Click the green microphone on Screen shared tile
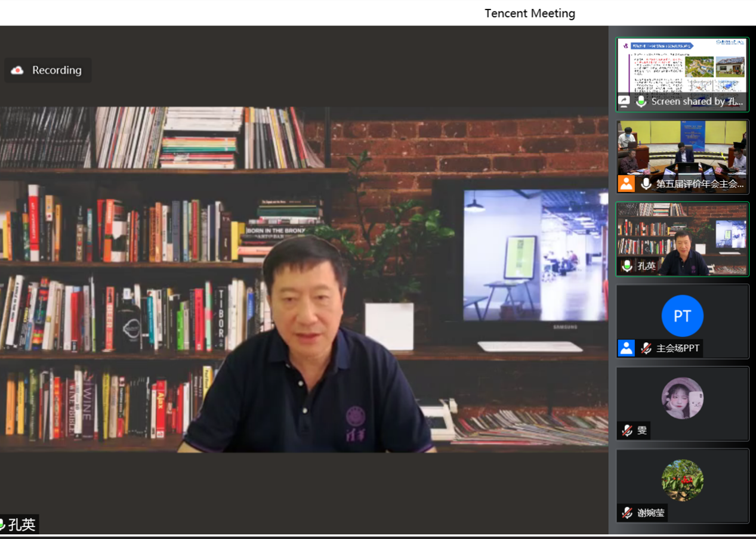The width and height of the screenshot is (756, 539). point(641,101)
